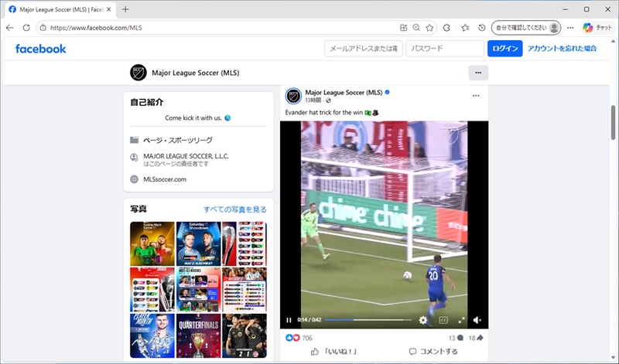
Task: Open a new browser tab
Action: (125, 9)
